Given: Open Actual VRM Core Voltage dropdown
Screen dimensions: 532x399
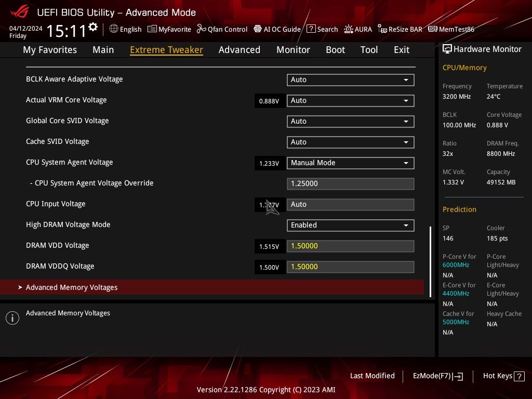Looking at the screenshot, I should (x=351, y=100).
